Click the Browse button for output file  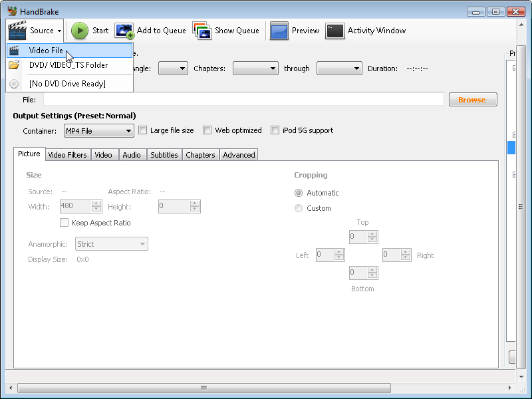[473, 99]
